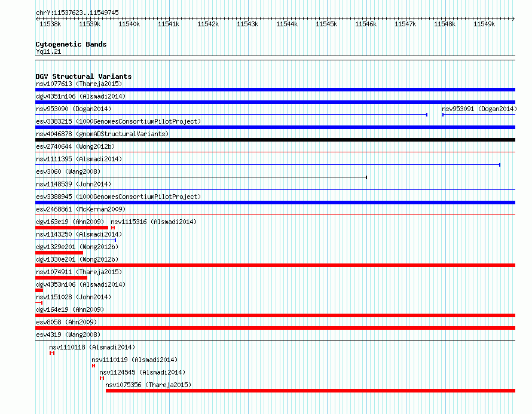The image size is (532, 414).
Task: Click the red dgv164e19 variant bar
Action: [x=275, y=315]
